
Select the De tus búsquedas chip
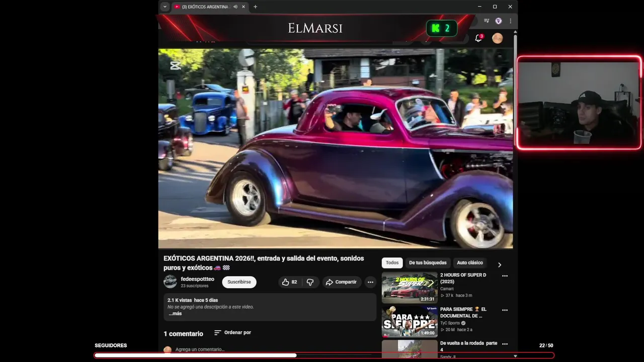coord(428,262)
